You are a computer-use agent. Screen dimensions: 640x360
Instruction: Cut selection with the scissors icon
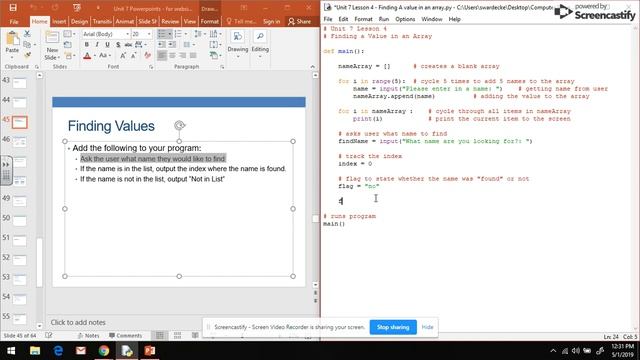tap(27, 34)
